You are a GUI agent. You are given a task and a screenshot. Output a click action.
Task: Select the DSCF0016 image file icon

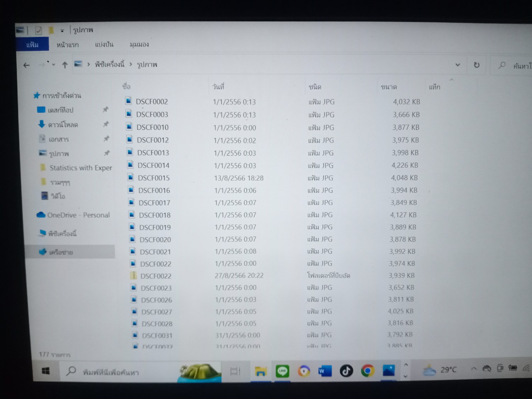(131, 190)
